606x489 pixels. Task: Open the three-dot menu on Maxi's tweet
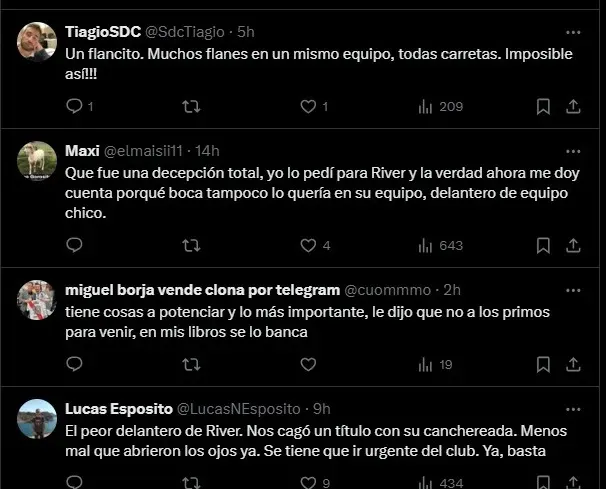coord(573,150)
